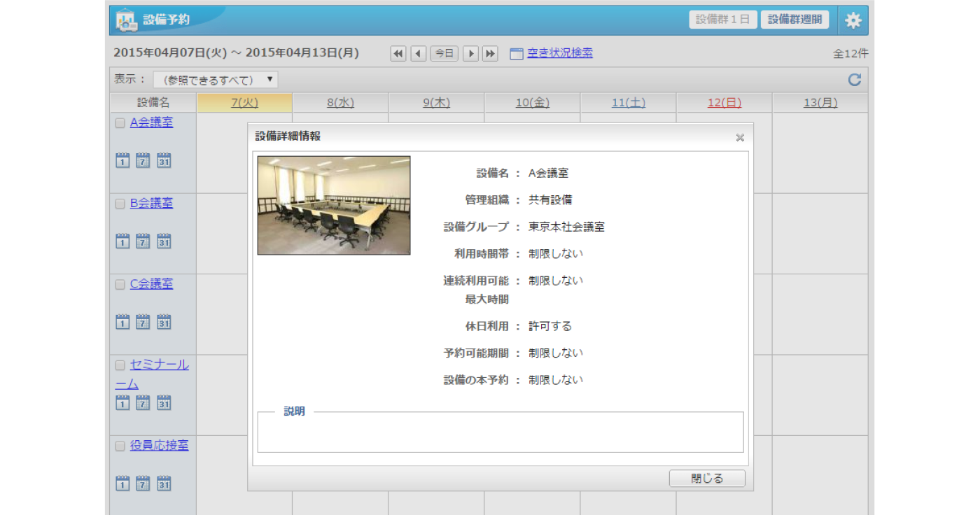Open セミナールーム week calendar icon
The height and width of the screenshot is (515, 980).
click(143, 402)
